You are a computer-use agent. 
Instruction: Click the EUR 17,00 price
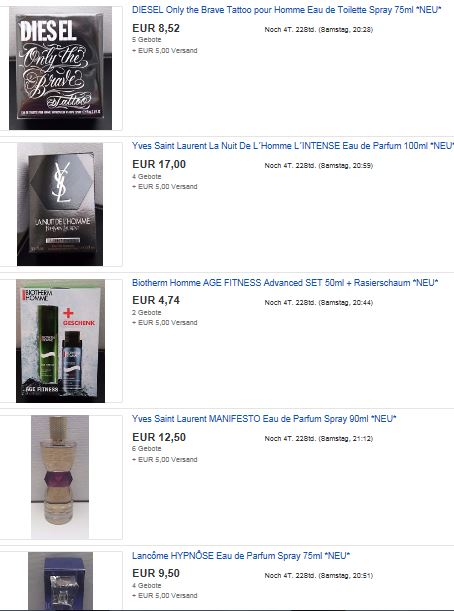(x=159, y=164)
